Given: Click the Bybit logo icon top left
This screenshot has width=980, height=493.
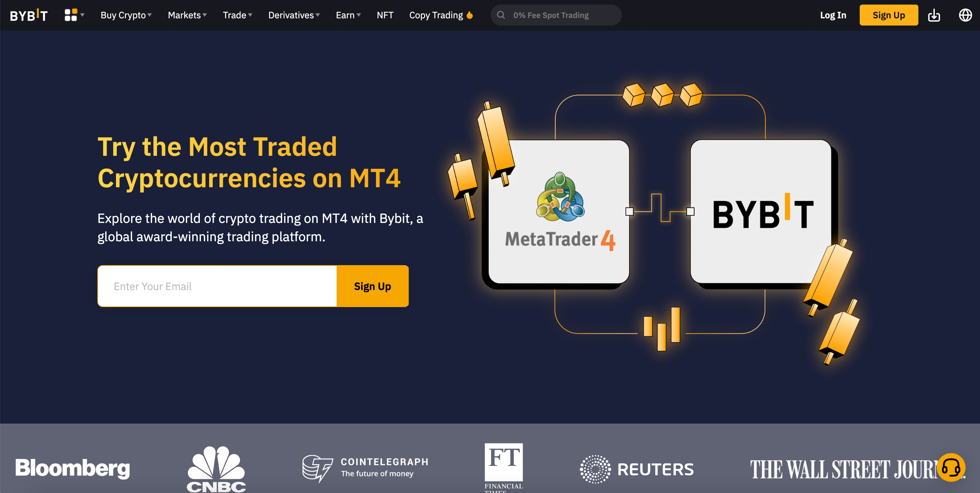Looking at the screenshot, I should [29, 15].
